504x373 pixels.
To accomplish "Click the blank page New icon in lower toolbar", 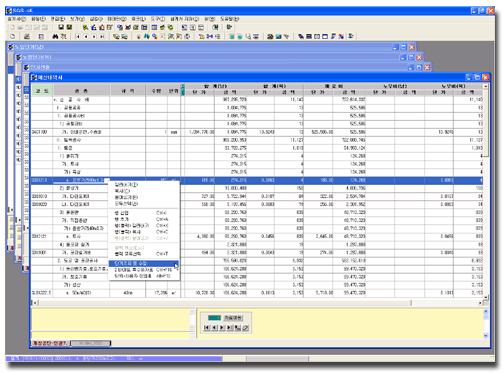I will (12, 36).
